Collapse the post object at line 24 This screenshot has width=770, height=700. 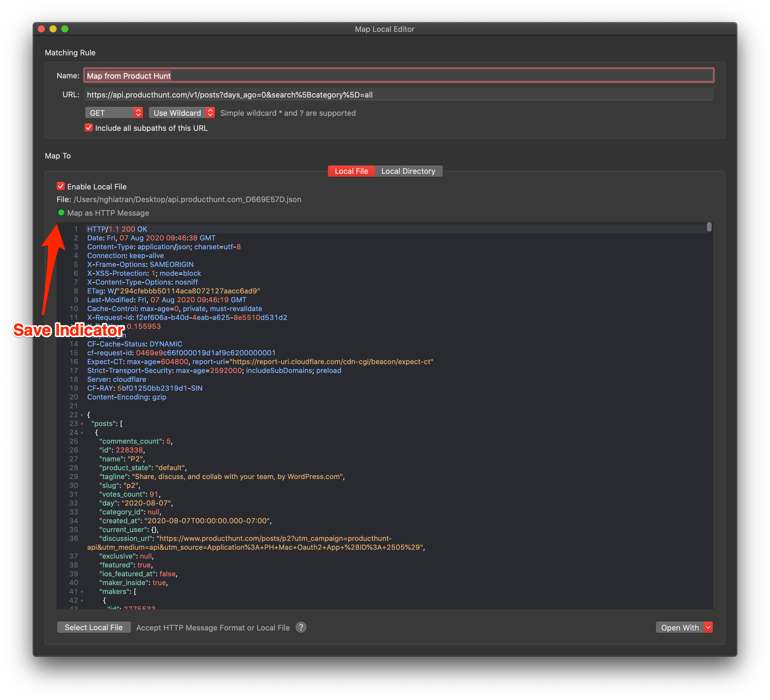coord(82,432)
